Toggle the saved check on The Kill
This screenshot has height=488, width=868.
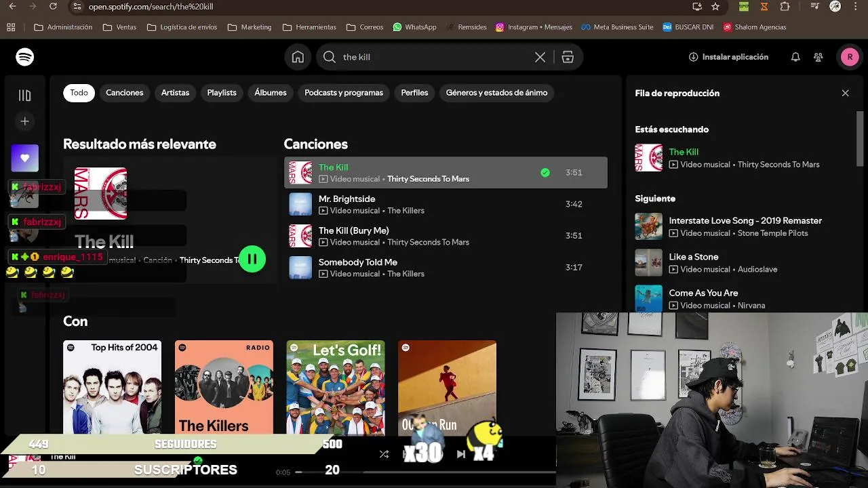[x=545, y=173]
